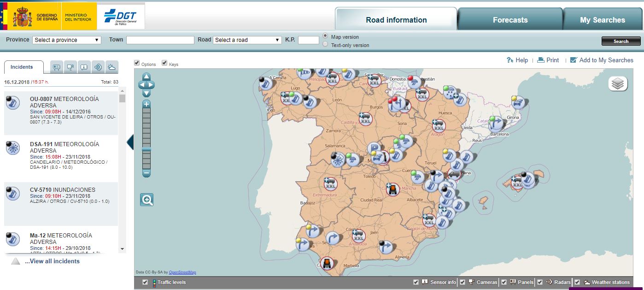644x290 pixels.
Task: Click the incidents list scroll-down arrow
Action: click(x=122, y=249)
